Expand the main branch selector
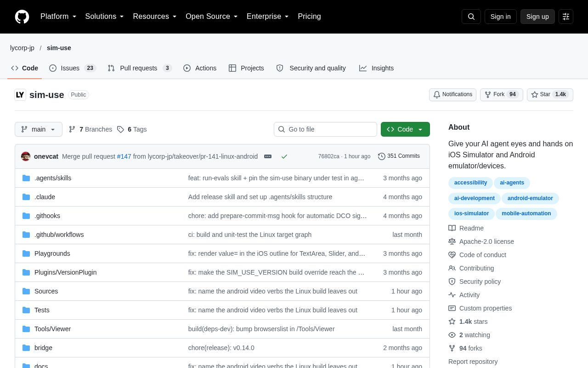The height and width of the screenshot is (368, 588). click(39, 129)
